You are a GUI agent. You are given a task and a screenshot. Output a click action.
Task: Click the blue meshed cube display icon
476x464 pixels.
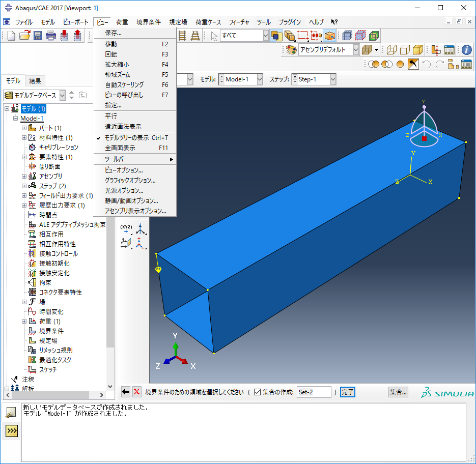click(x=347, y=36)
